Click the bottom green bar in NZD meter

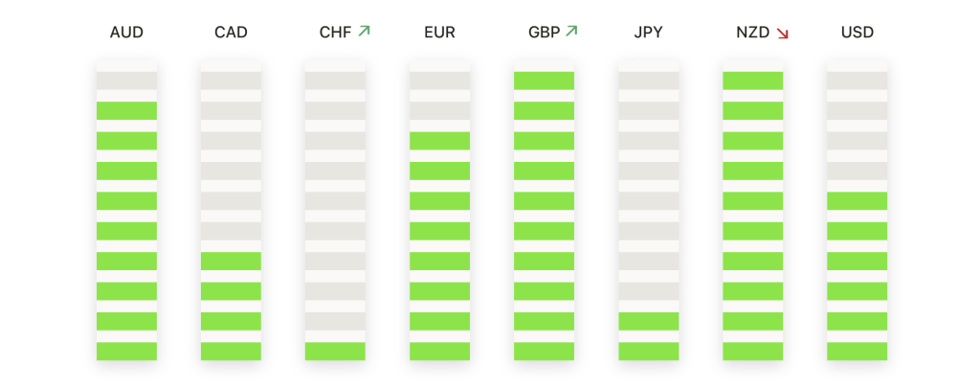click(752, 351)
